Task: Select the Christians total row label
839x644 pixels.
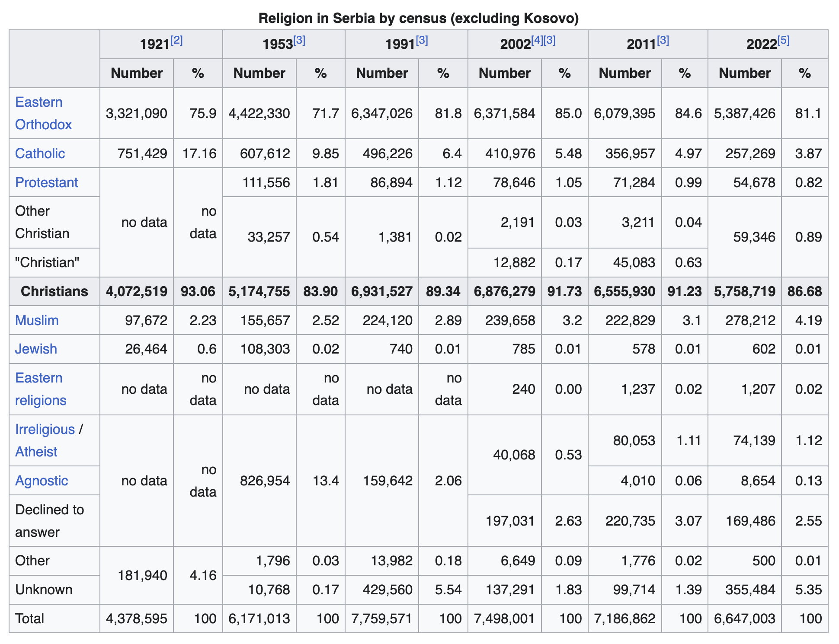Action: pos(54,291)
